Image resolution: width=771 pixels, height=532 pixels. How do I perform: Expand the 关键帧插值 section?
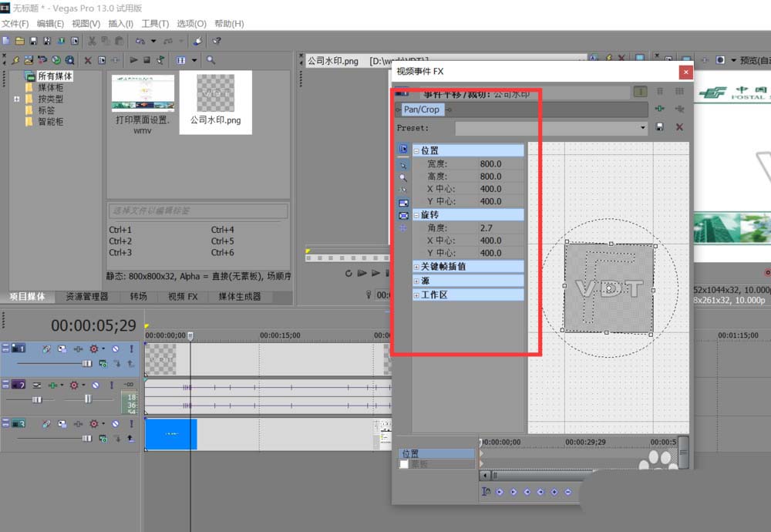tap(417, 267)
